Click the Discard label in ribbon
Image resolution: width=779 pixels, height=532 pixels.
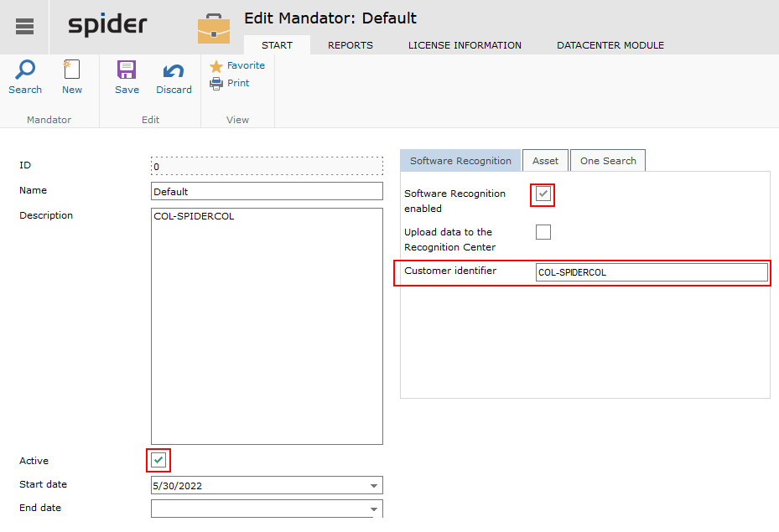pos(174,90)
